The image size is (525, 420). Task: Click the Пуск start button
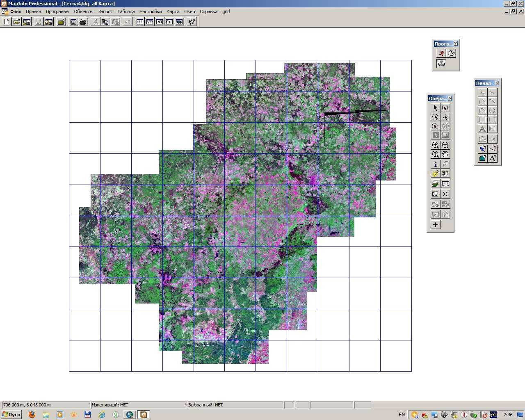(11, 415)
